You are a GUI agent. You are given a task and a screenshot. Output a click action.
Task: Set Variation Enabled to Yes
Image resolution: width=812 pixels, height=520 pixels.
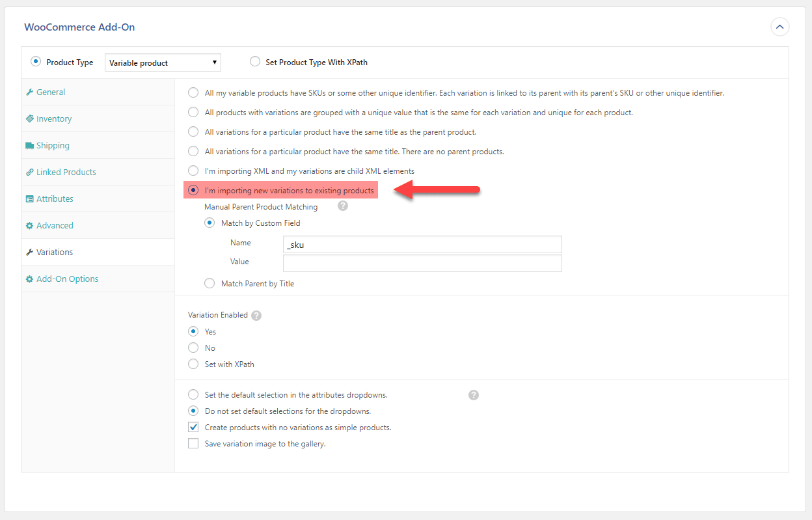(x=193, y=331)
